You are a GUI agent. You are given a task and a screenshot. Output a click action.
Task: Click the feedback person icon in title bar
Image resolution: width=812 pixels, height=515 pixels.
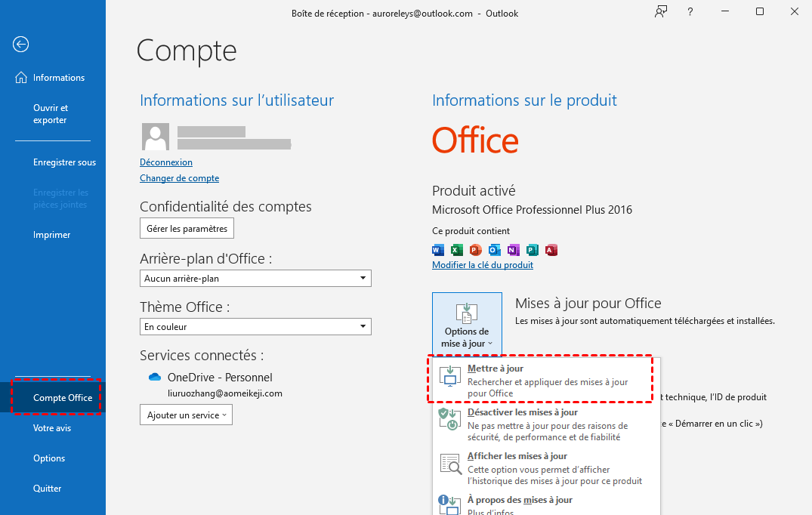pos(660,11)
